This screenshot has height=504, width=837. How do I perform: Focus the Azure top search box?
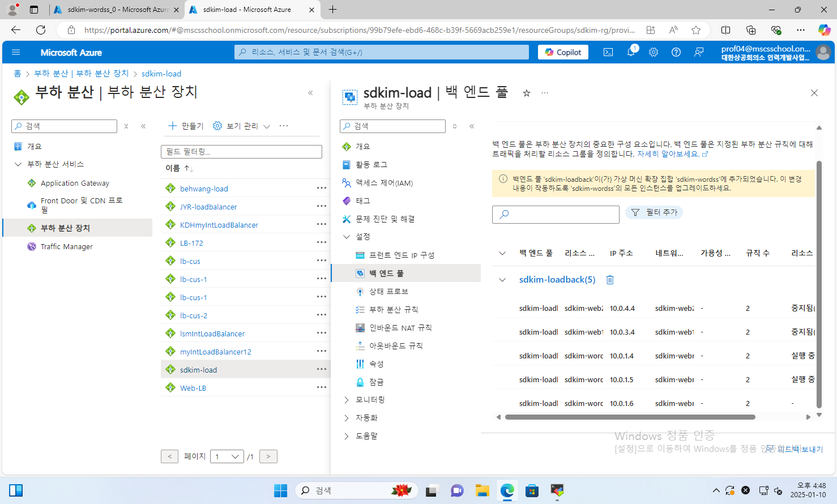(382, 52)
